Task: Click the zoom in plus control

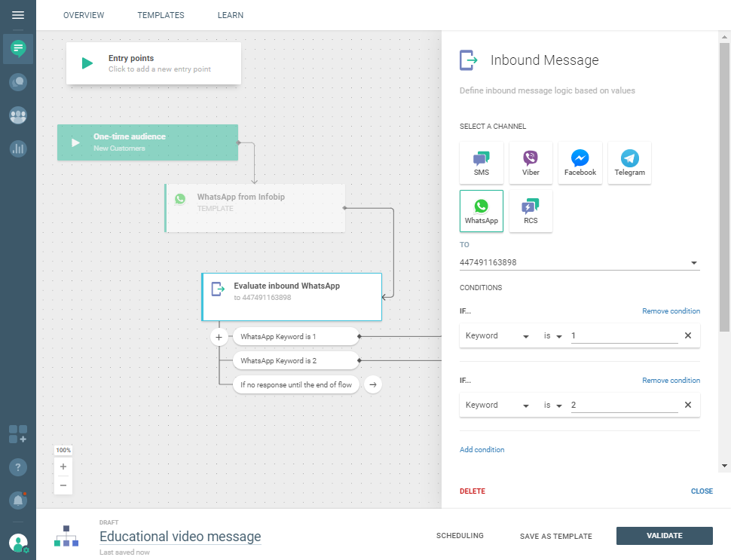Action: point(63,467)
